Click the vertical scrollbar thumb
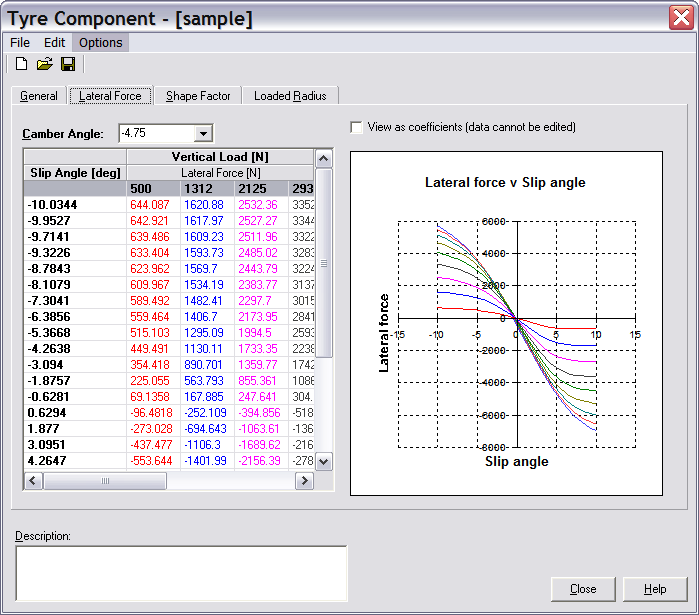The width and height of the screenshot is (699, 615). pos(324,263)
